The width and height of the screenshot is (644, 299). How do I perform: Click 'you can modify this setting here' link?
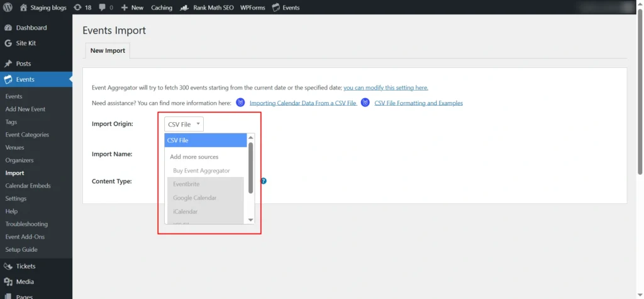(386, 87)
